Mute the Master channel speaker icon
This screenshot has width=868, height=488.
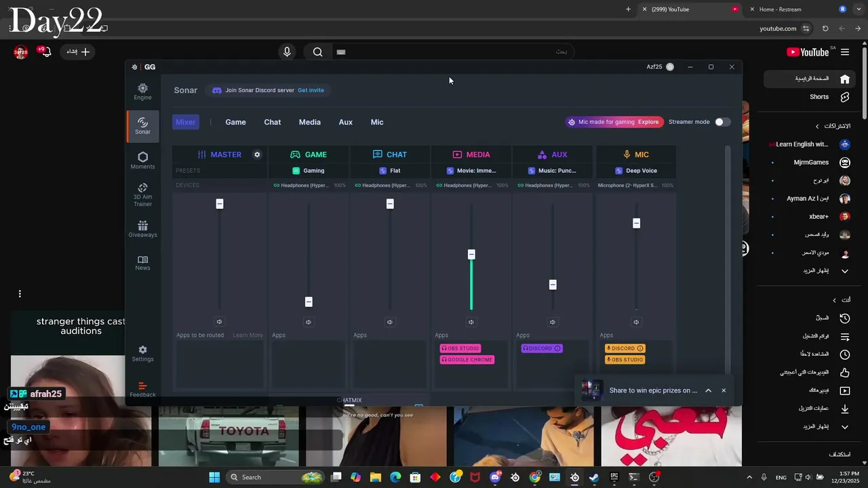(x=219, y=322)
